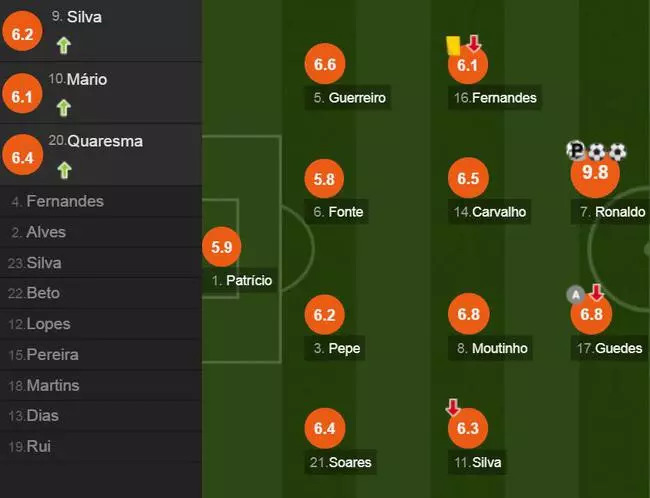Viewport: 650px width, 498px height.
Task: Click the green arrow under 20. Quaresma
Action: 63,169
